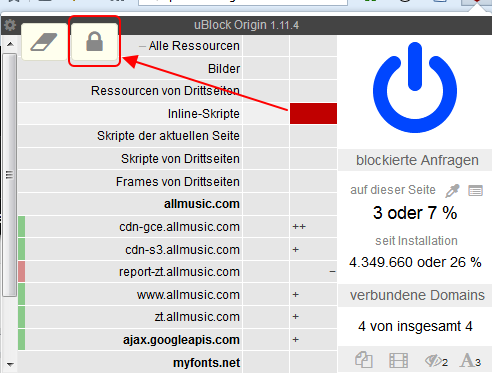Click the eraser revert-changes button

pyautogui.click(x=45, y=42)
